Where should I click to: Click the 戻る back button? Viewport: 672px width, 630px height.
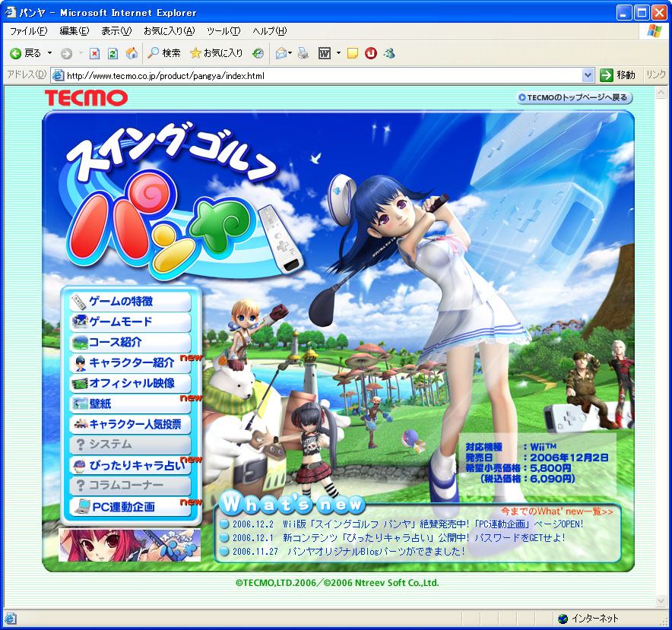(25, 53)
